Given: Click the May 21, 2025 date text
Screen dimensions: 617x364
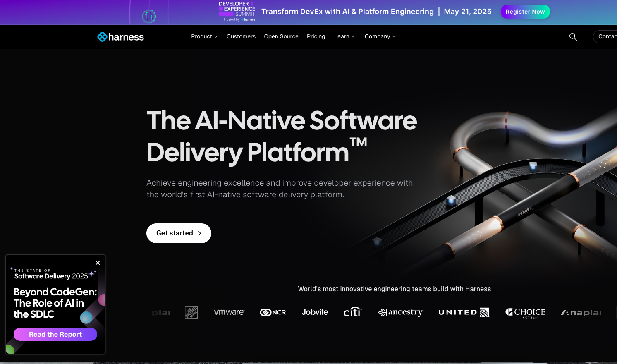Looking at the screenshot, I should click(468, 12).
